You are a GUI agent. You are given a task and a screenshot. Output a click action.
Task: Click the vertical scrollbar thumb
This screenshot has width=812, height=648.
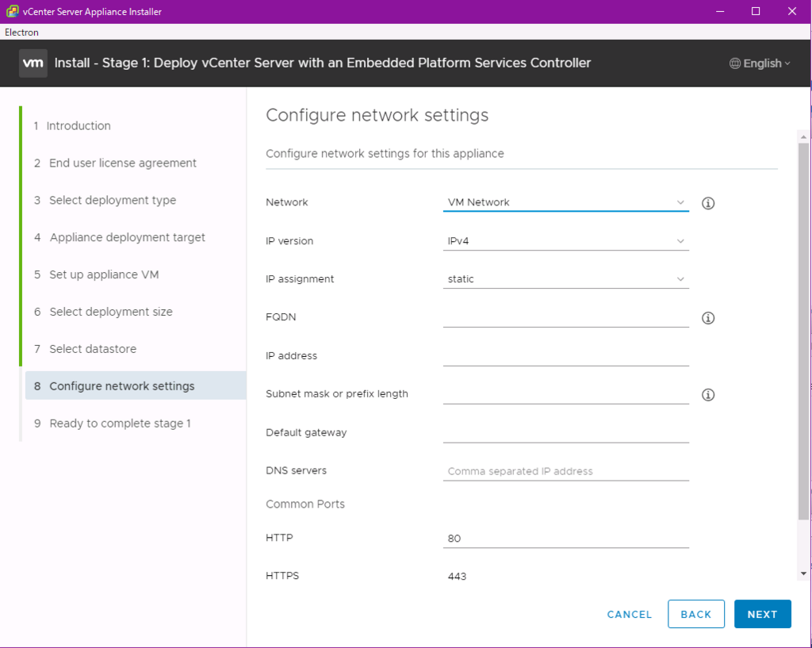(803, 332)
